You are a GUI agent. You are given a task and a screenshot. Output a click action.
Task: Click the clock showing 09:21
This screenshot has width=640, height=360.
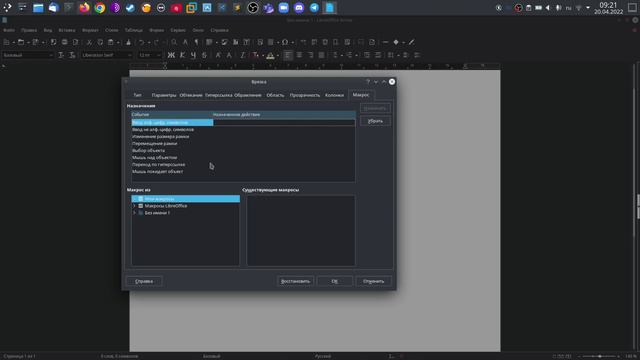pyautogui.click(x=608, y=5)
